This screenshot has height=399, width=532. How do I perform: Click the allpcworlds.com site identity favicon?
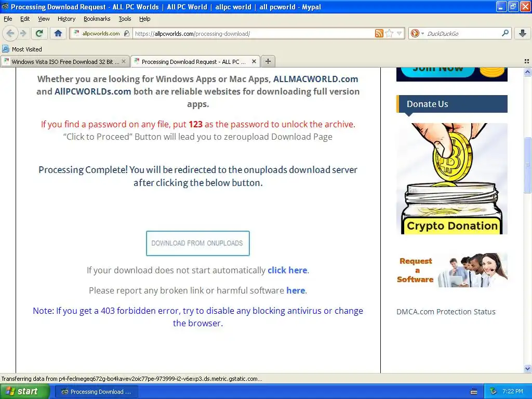(76, 33)
